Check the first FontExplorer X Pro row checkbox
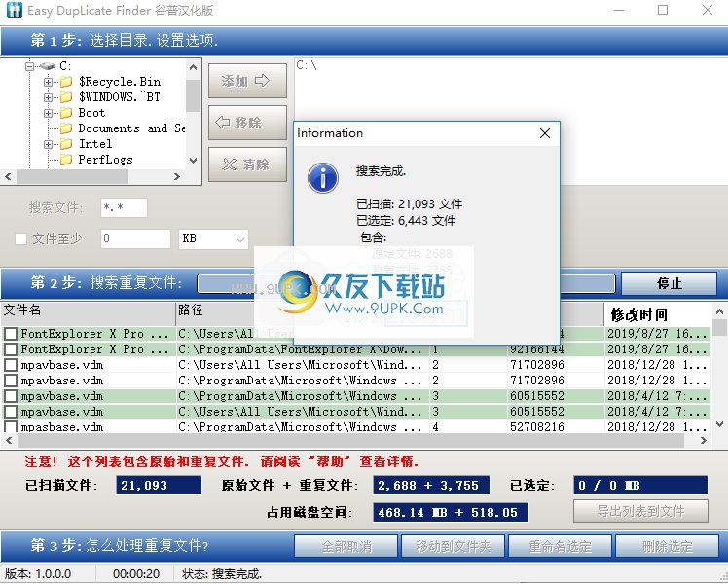The height and width of the screenshot is (584, 728). pyautogui.click(x=11, y=334)
